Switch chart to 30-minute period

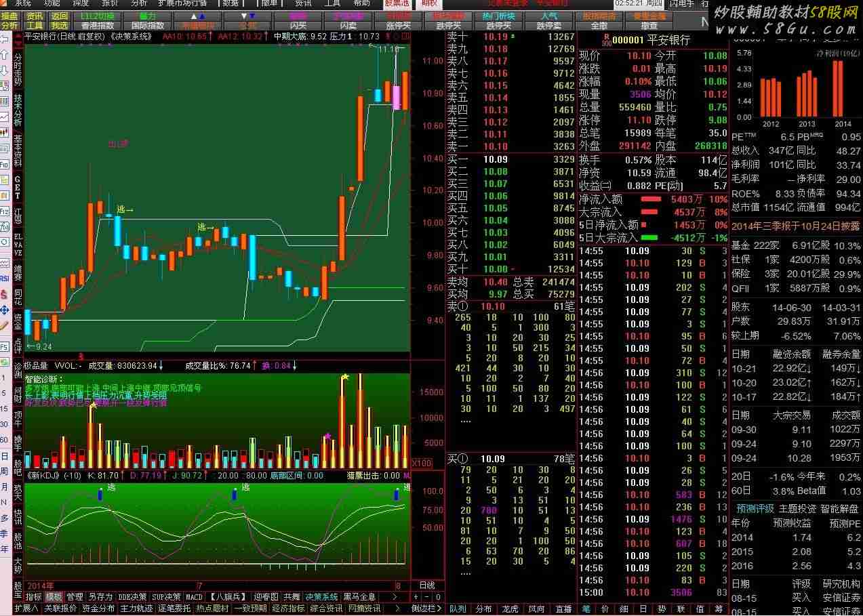point(4,424)
